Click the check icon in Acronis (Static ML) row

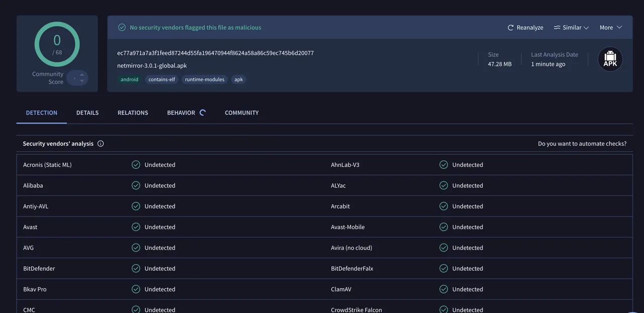pyautogui.click(x=136, y=165)
